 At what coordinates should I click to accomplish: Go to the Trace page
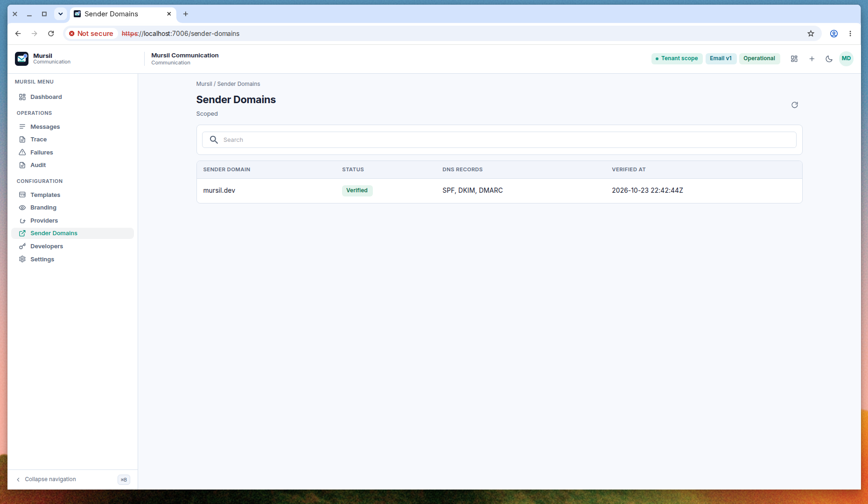click(x=72, y=140)
